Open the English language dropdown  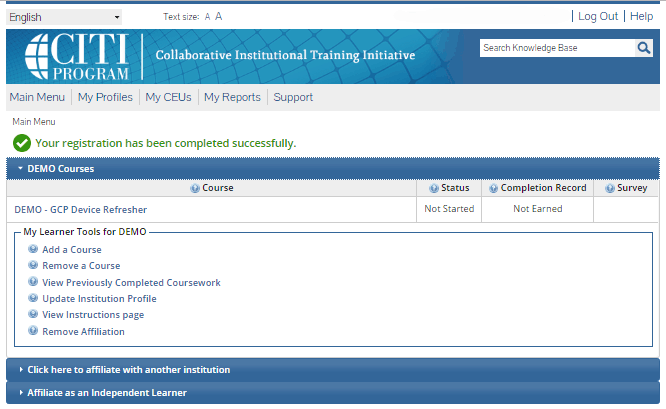click(64, 17)
